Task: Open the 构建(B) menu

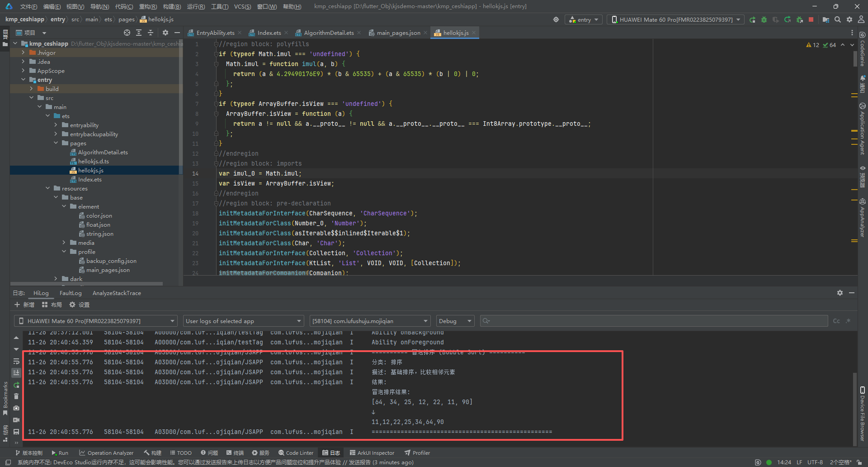Action: coord(172,6)
